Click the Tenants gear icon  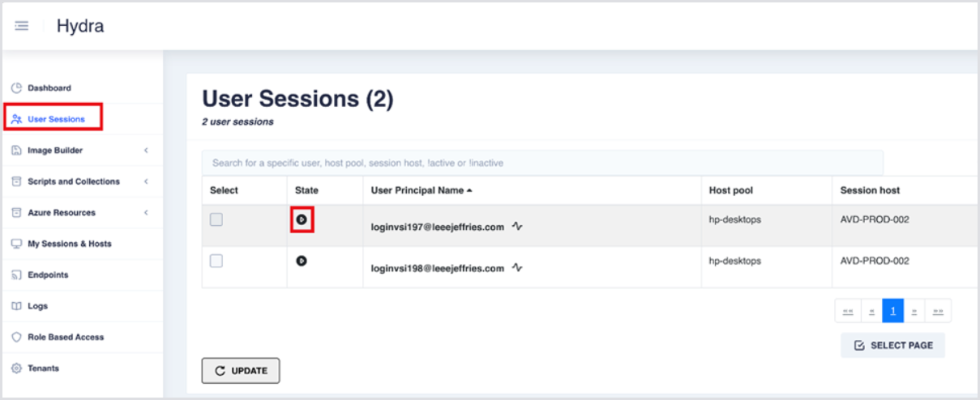[x=16, y=368]
